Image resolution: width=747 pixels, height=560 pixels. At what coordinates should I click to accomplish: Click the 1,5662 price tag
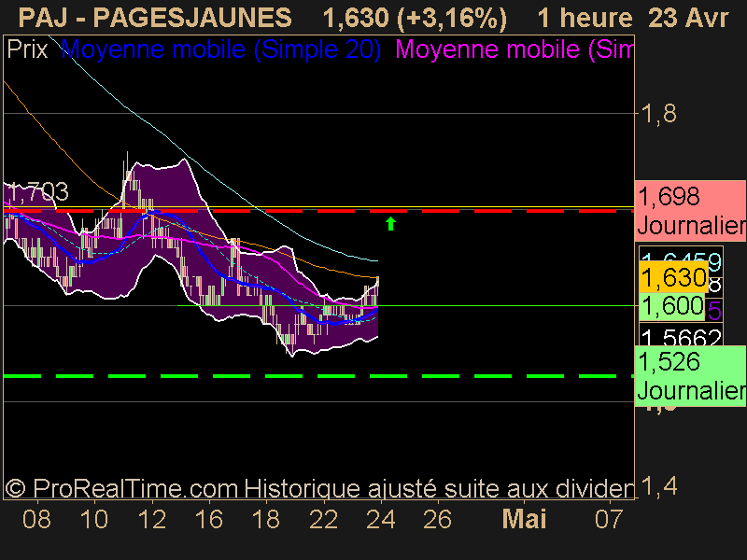pyautogui.click(x=681, y=336)
